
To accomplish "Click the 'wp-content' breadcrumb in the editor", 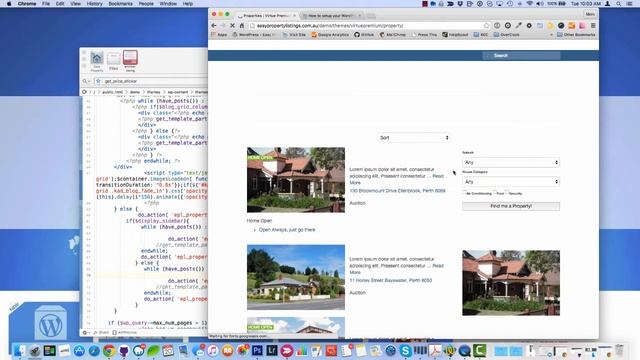I will click(x=178, y=92).
